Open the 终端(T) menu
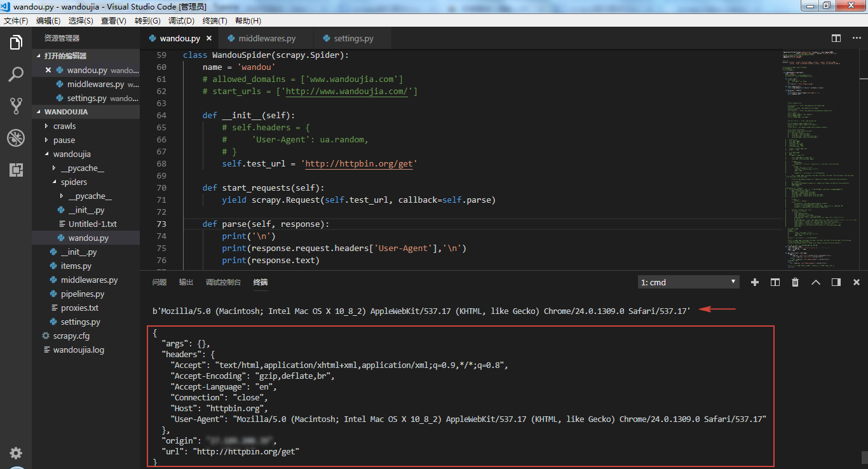The height and width of the screenshot is (469, 868). click(x=215, y=21)
